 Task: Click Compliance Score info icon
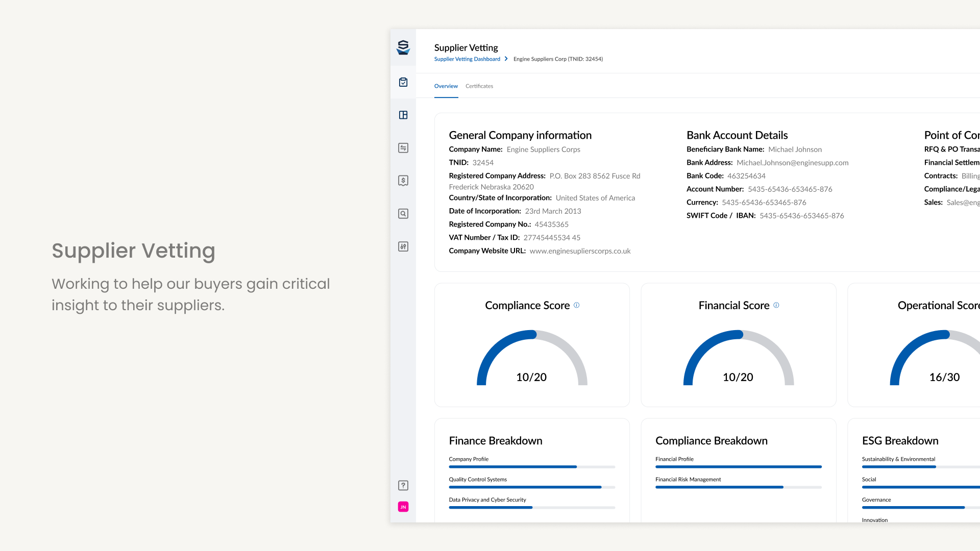(x=577, y=305)
